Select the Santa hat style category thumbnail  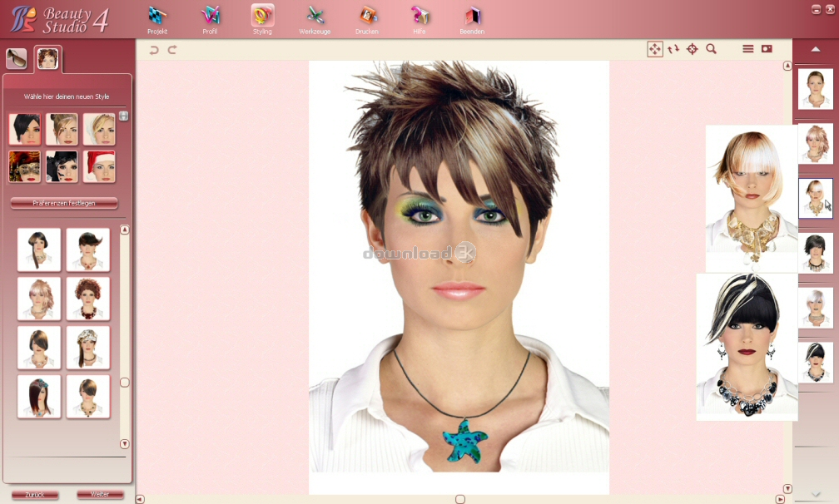click(99, 166)
